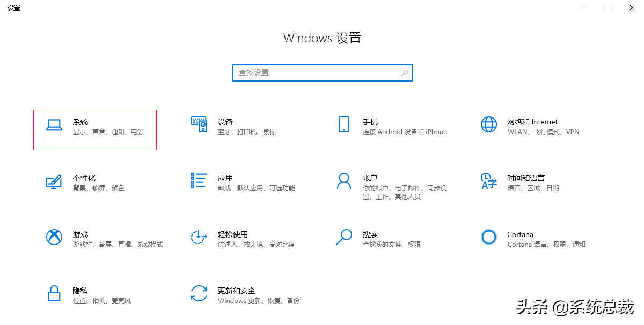The image size is (644, 325).
Task: Open the 时间和语言 settings title
Action: coord(526,178)
